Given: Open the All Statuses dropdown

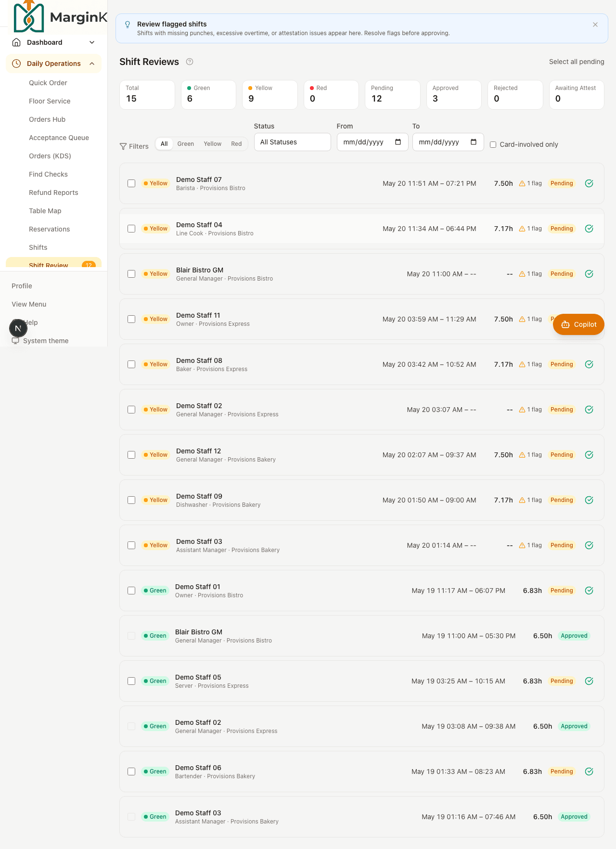Looking at the screenshot, I should pos(293,142).
